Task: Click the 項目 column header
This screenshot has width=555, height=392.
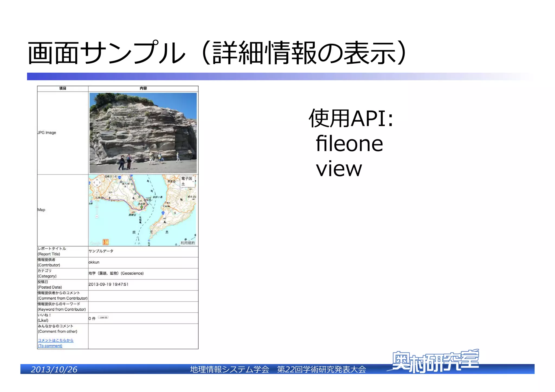Action: pyautogui.click(x=63, y=88)
